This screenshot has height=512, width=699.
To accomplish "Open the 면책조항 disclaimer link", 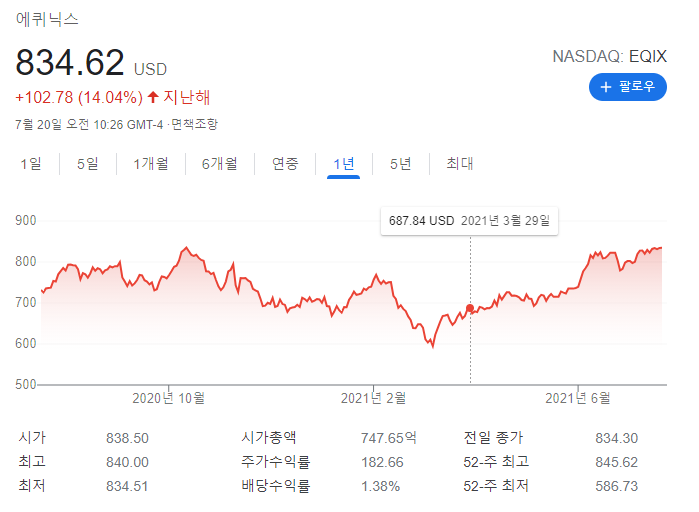I will (194, 124).
